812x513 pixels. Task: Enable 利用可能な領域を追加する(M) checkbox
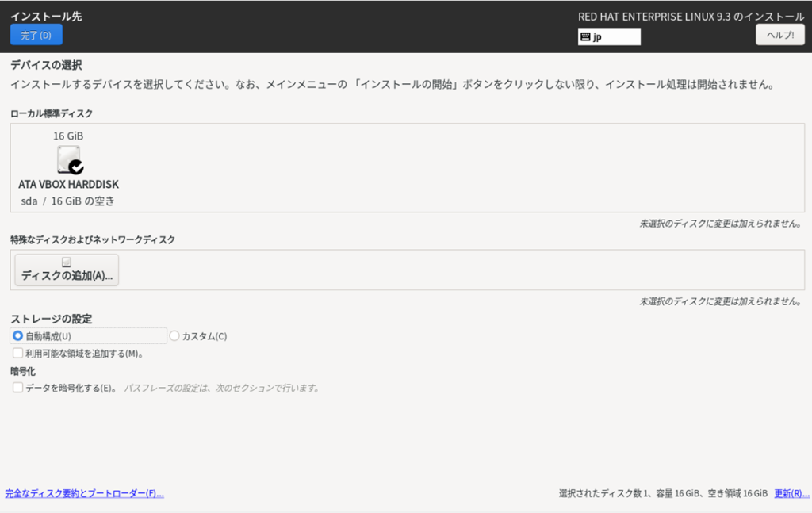click(x=18, y=354)
